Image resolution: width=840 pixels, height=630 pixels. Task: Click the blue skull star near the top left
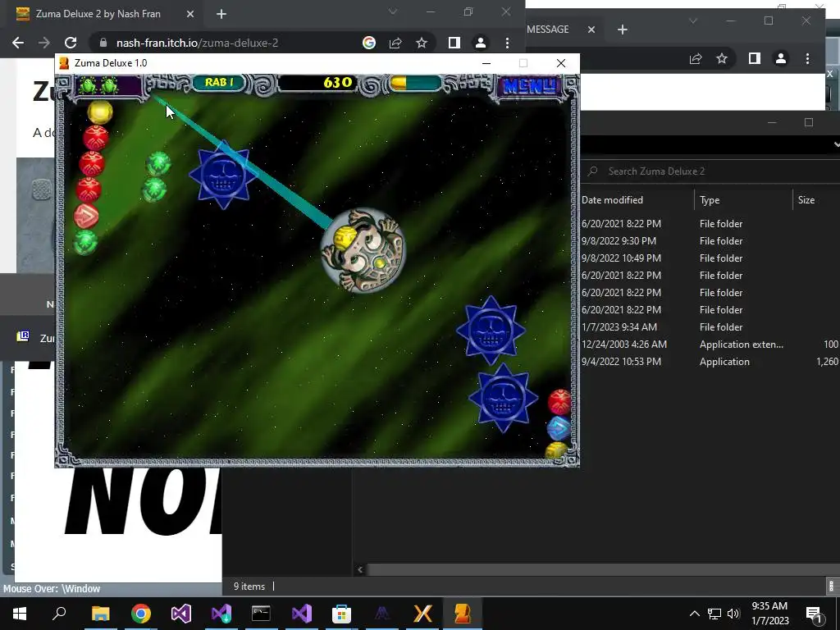pyautogui.click(x=223, y=176)
